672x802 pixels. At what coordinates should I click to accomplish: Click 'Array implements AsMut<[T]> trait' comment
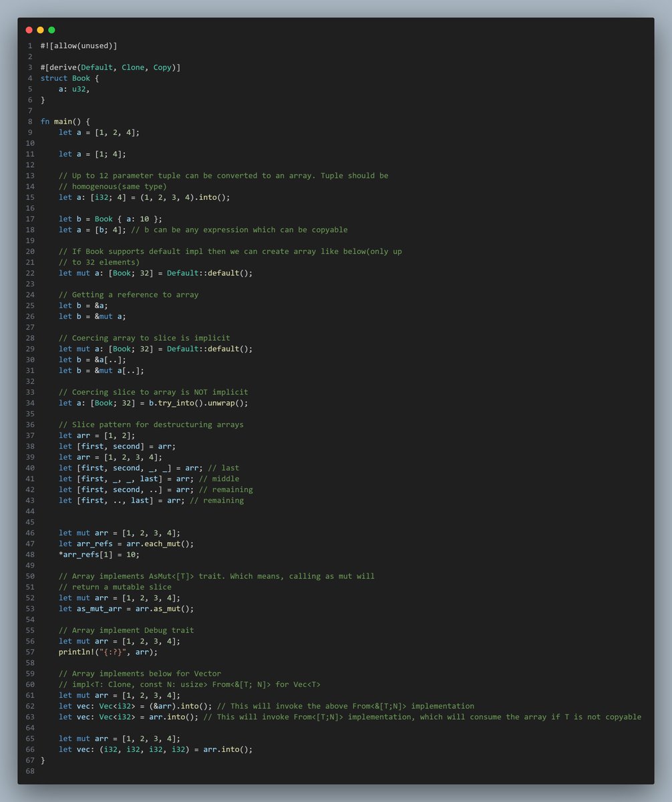[x=216, y=576]
